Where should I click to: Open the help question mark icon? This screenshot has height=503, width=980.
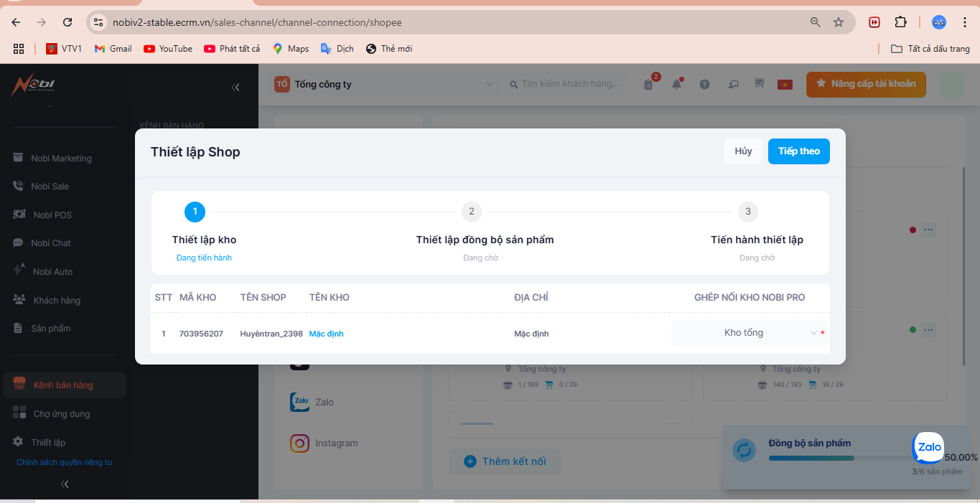pos(704,84)
